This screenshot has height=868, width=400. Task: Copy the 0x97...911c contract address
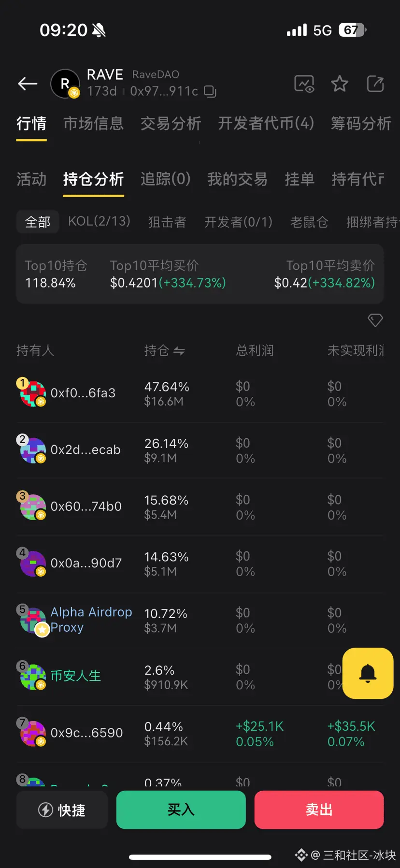[x=210, y=91]
